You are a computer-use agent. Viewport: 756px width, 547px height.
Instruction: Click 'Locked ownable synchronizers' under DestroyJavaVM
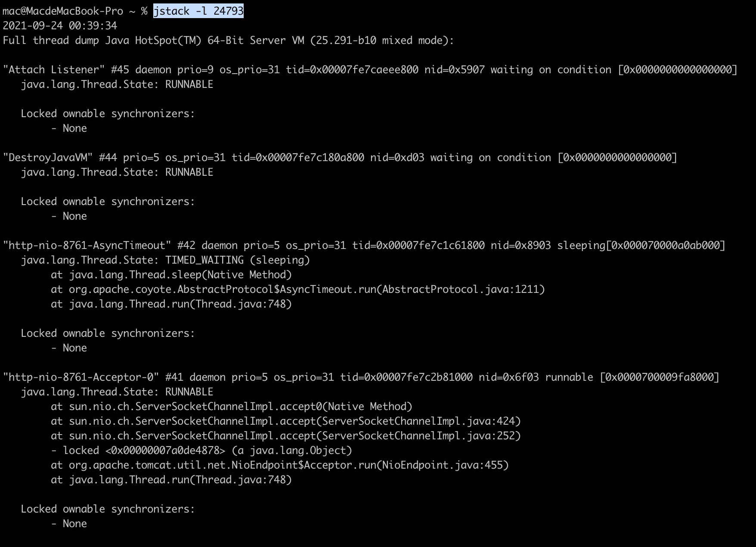point(108,201)
